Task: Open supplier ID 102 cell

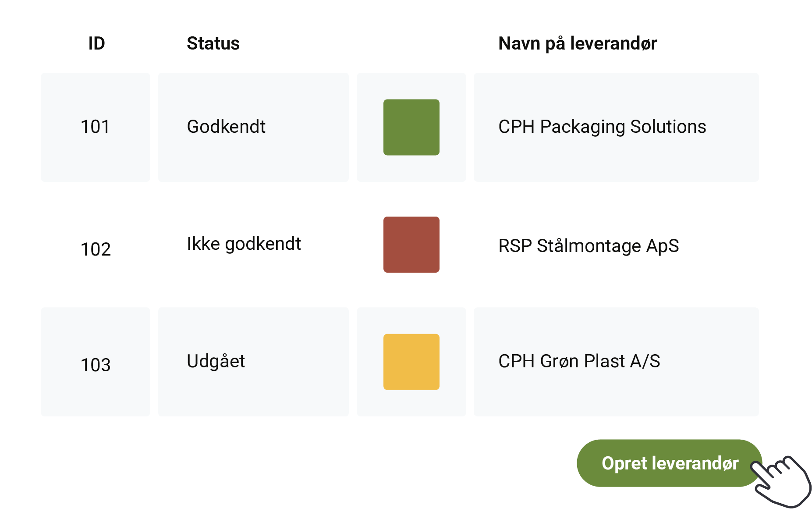Action: (x=96, y=249)
